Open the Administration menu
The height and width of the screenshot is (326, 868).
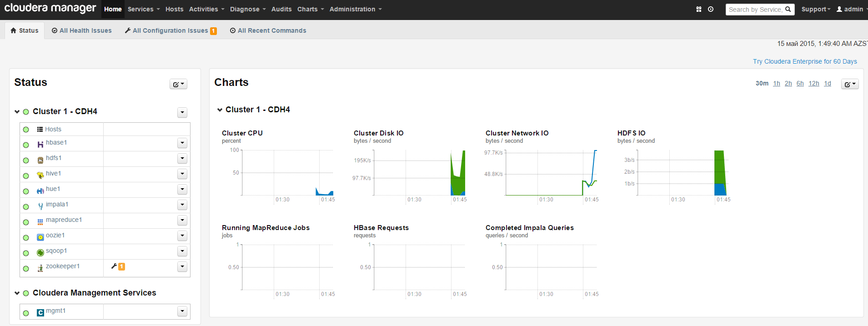coord(356,9)
